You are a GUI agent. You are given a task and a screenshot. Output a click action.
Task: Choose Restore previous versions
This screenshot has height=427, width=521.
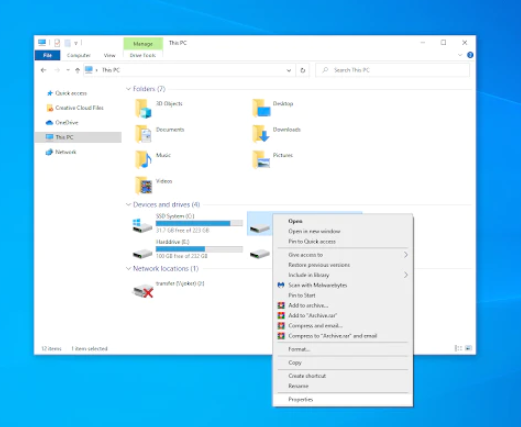point(343,265)
